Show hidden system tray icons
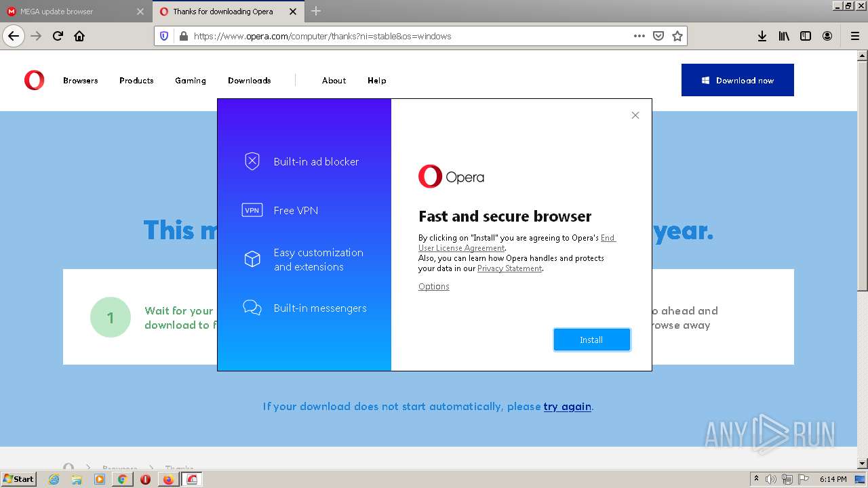868x488 pixels. [x=757, y=479]
